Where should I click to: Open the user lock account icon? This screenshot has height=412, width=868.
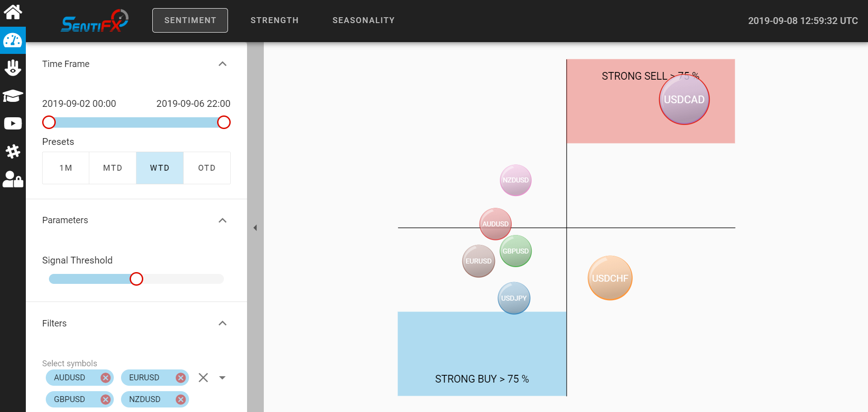13,179
